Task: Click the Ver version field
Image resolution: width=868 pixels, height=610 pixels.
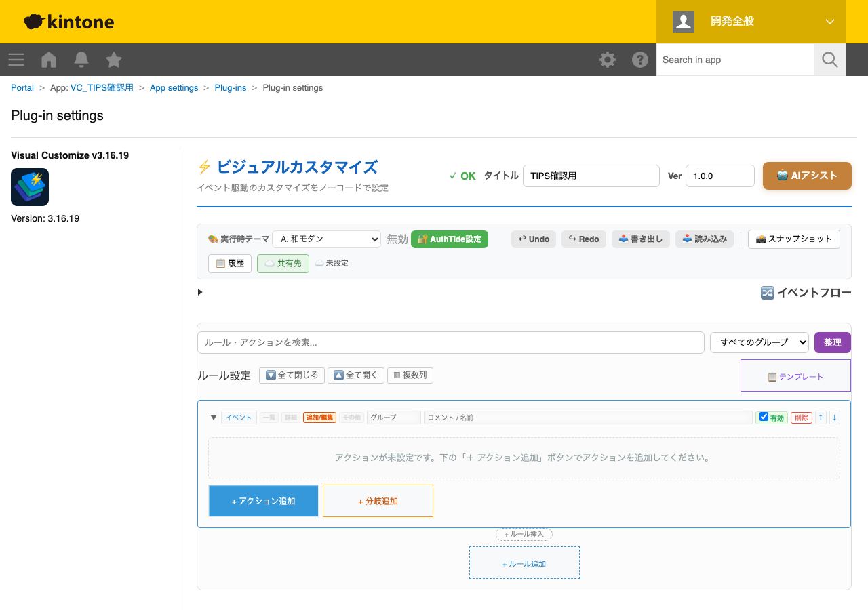Action: click(x=720, y=176)
